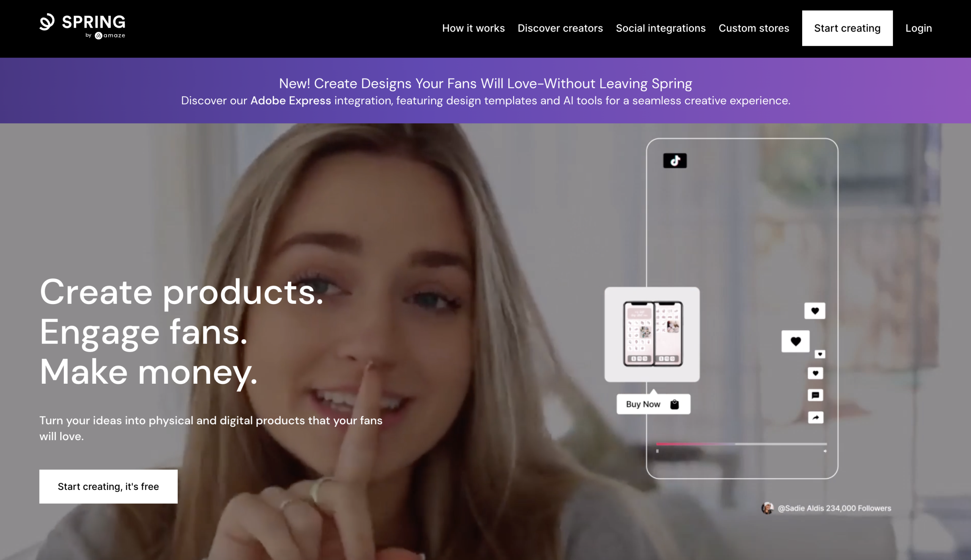This screenshot has height=560, width=971.
Task: Click the shopping bag icon beside Buy Now
Action: pyautogui.click(x=674, y=404)
